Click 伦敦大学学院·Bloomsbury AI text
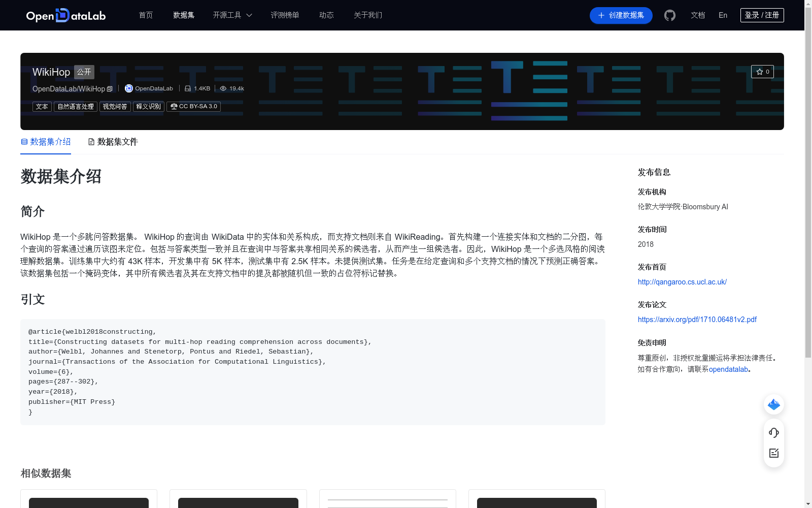Image resolution: width=812 pixels, height=508 pixels. [x=683, y=207]
